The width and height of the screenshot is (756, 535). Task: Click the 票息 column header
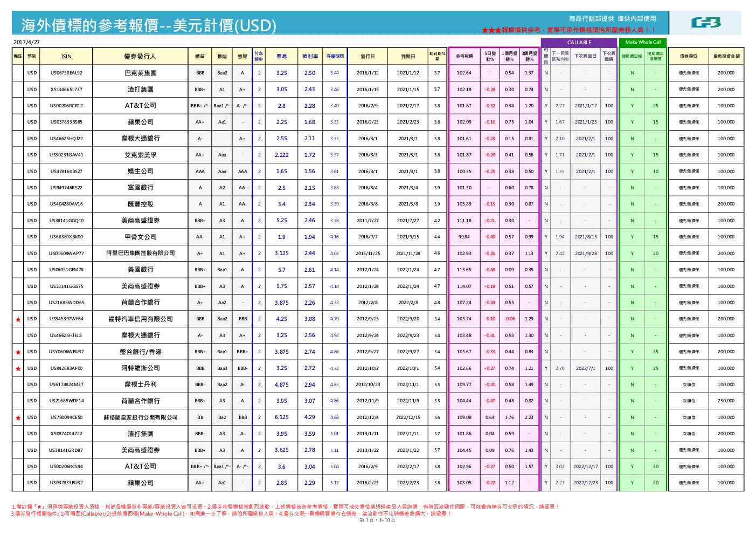point(281,56)
